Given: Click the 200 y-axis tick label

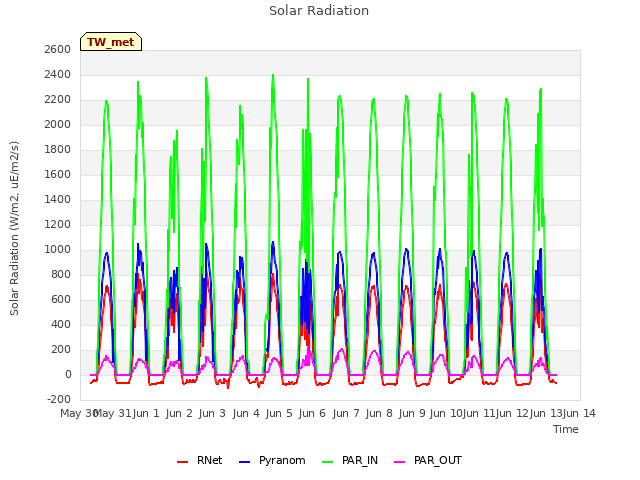Looking at the screenshot, I should click(x=61, y=350).
